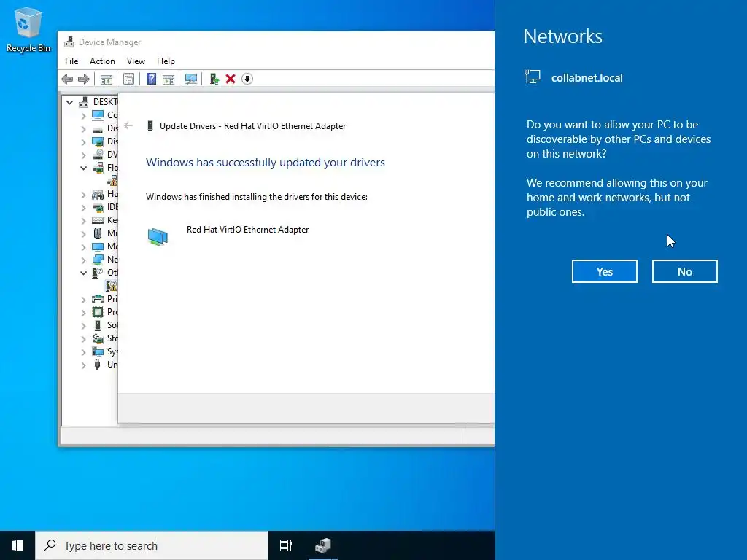Click the blue Help question-mark icon
Screen dimensions: 747x560
[x=151, y=79]
